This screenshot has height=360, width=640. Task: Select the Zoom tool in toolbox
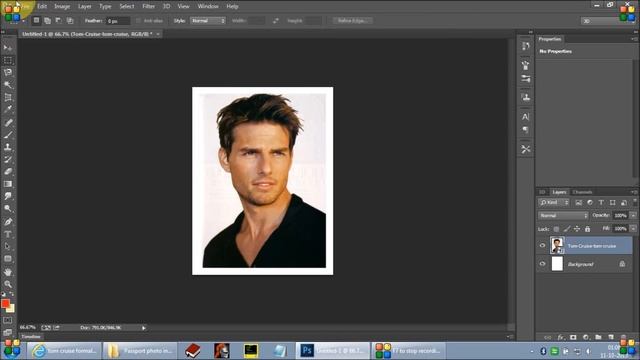(8, 284)
